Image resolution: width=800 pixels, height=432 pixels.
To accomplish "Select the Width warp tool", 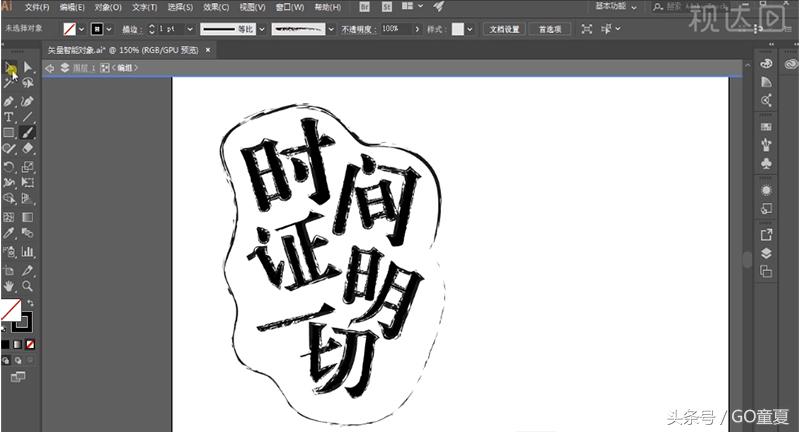I will (9, 182).
